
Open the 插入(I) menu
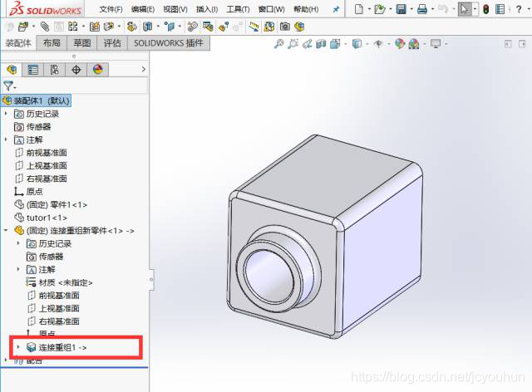pyautogui.click(x=207, y=9)
